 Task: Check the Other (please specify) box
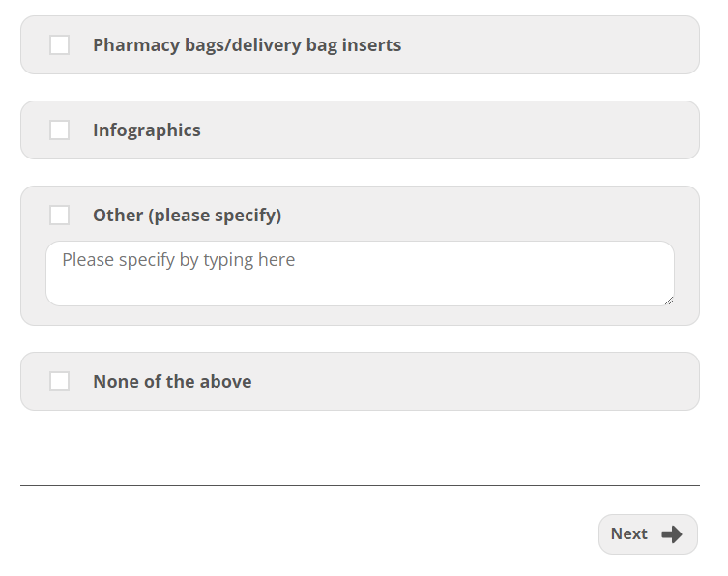click(x=60, y=216)
